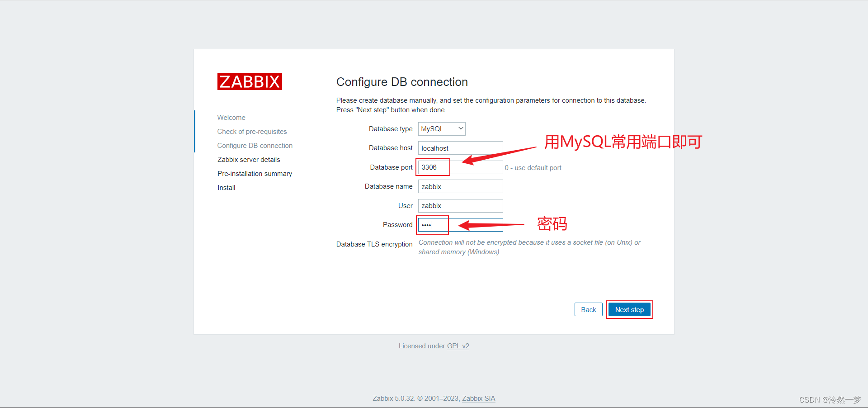Click the Database TLS encryption label
Image resolution: width=868 pixels, height=408 pixels.
point(374,244)
